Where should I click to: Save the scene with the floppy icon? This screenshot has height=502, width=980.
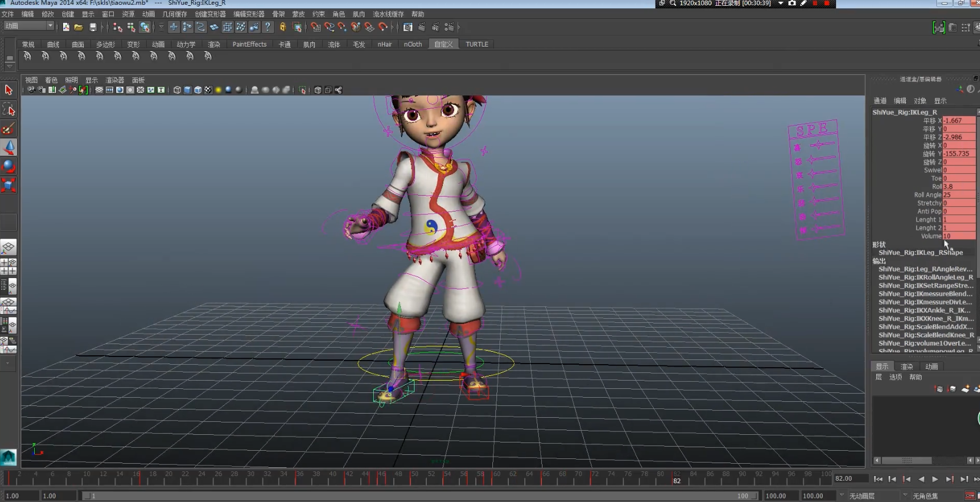tap(93, 27)
